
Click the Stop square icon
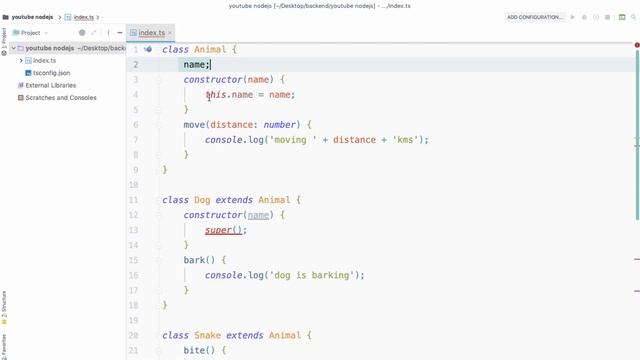coord(607,17)
